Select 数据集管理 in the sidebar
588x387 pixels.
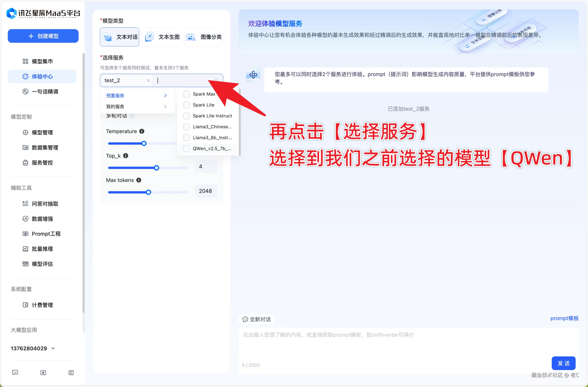(45, 148)
